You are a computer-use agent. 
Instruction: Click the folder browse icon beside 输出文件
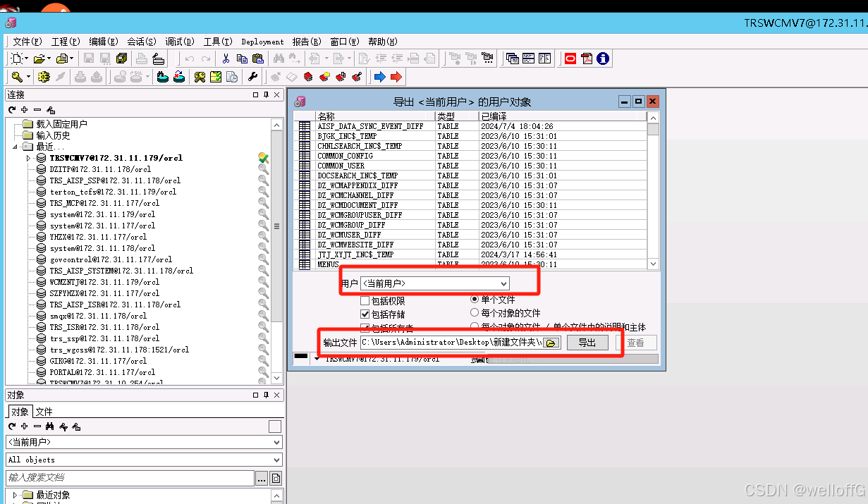click(x=550, y=343)
